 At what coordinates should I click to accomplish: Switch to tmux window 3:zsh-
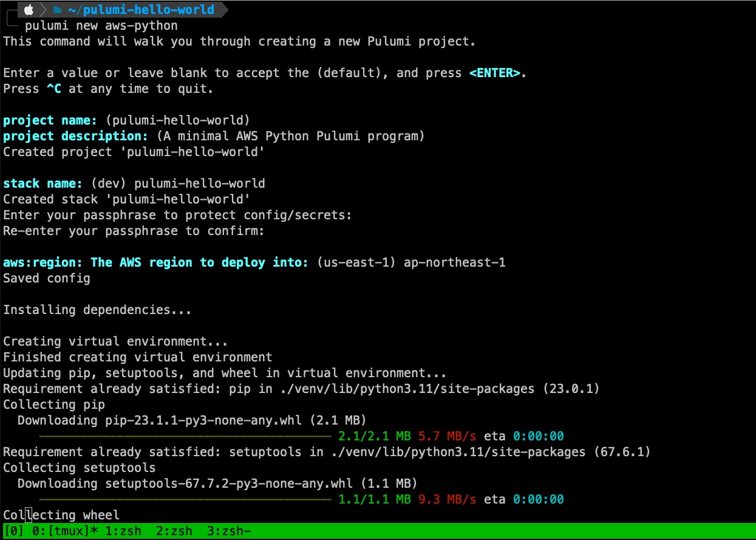click(229, 531)
